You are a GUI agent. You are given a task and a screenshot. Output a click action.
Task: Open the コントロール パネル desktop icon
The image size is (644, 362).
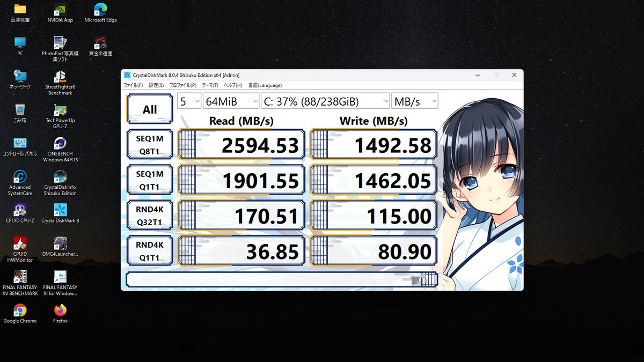20,146
